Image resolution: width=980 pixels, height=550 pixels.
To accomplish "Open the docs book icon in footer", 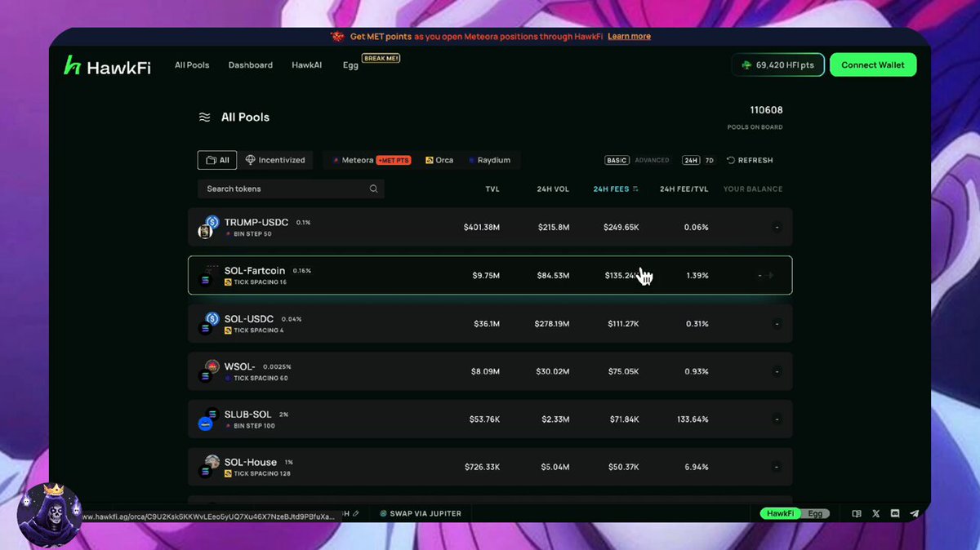I will tap(857, 514).
